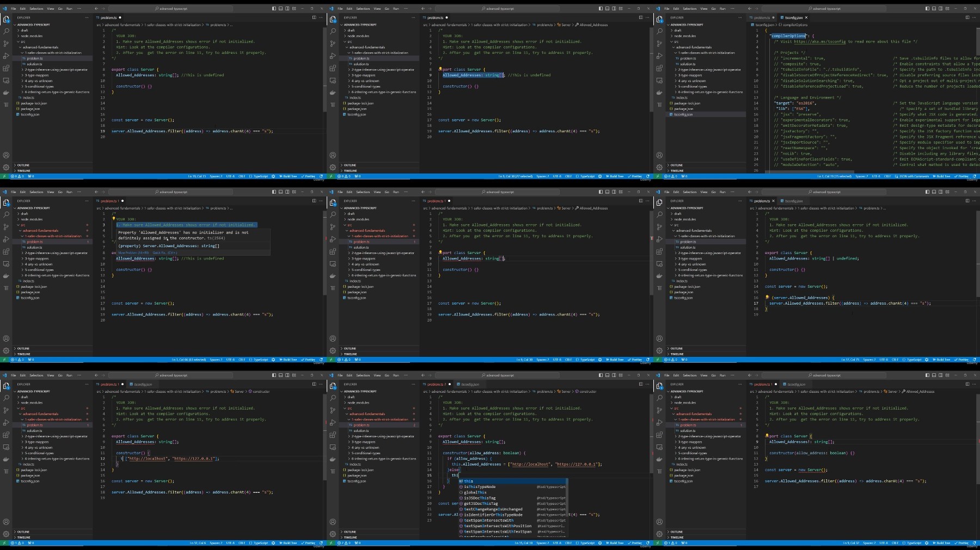Screen dimensions: 980x550
Task: Open Docker view in the Ln 12, Col 6 window
Action: point(6,459)
